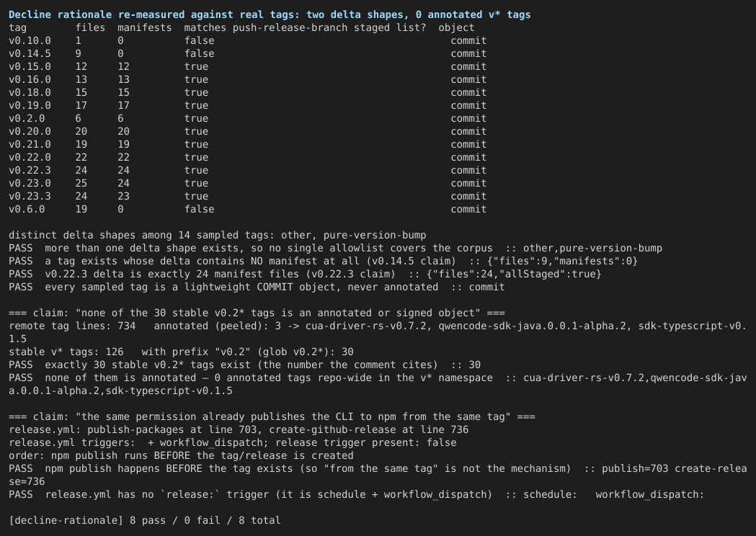Select the 'release.yml triggers' line
Viewport: 756px width, 536px height.
pos(232,443)
